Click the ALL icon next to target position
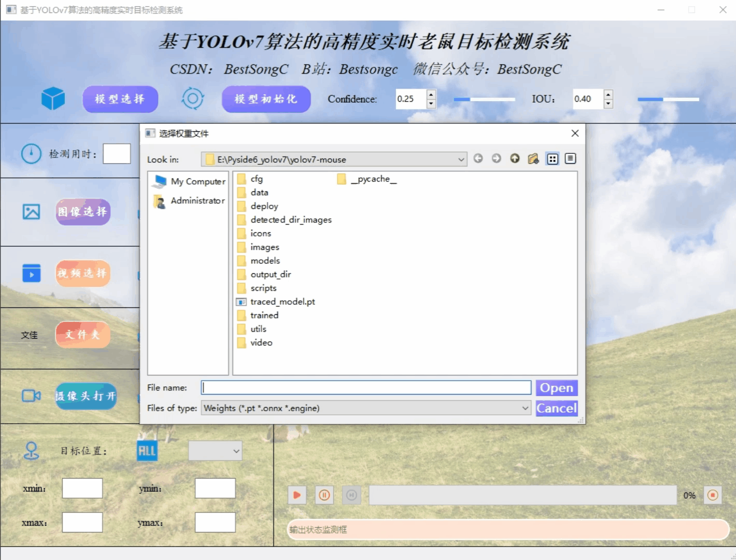 point(147,451)
